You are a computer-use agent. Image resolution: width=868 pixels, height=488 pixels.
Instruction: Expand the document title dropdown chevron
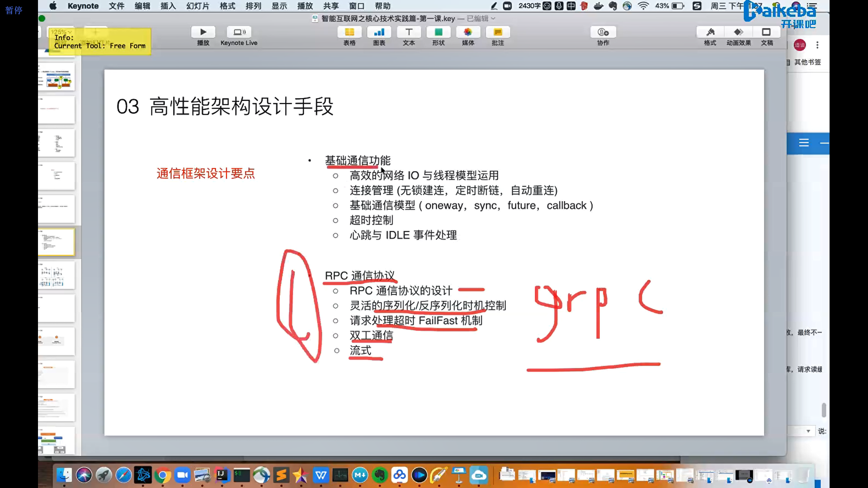click(x=493, y=19)
